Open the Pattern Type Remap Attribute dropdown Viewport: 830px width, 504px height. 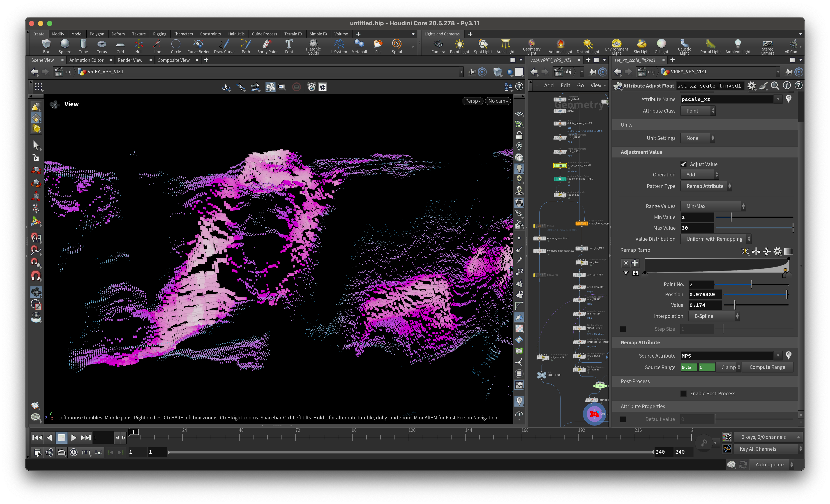pyautogui.click(x=706, y=186)
